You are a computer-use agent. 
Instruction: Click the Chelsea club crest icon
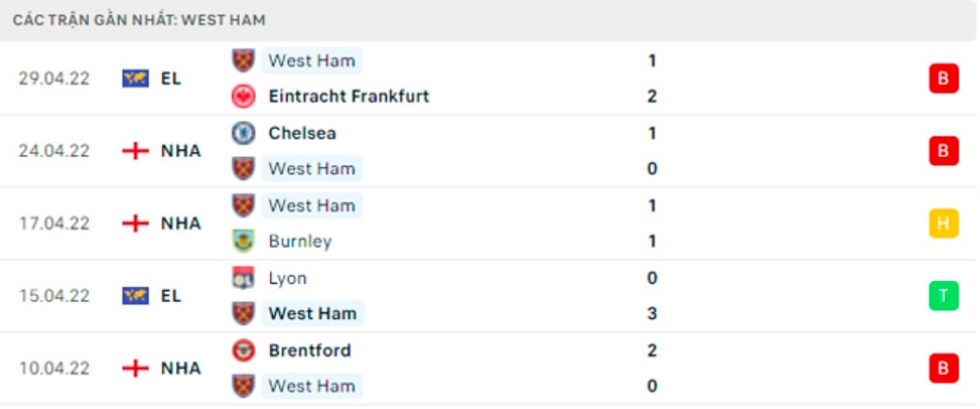pos(243,133)
